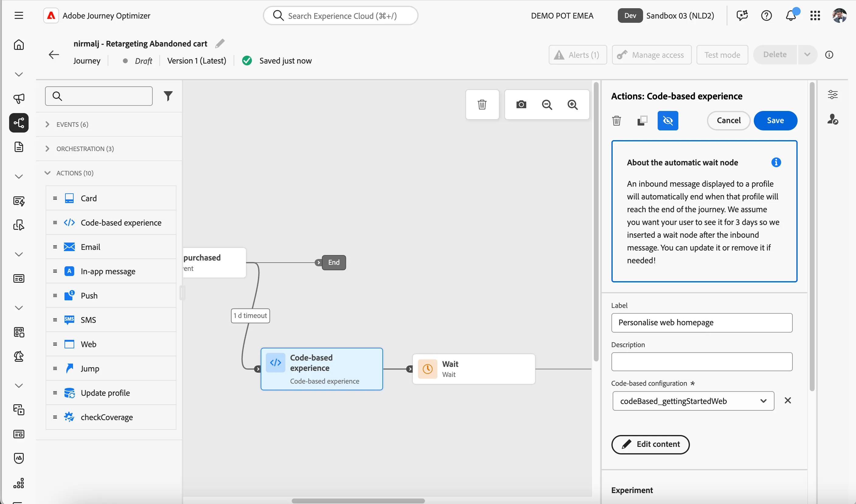Click the Save button

click(775, 121)
